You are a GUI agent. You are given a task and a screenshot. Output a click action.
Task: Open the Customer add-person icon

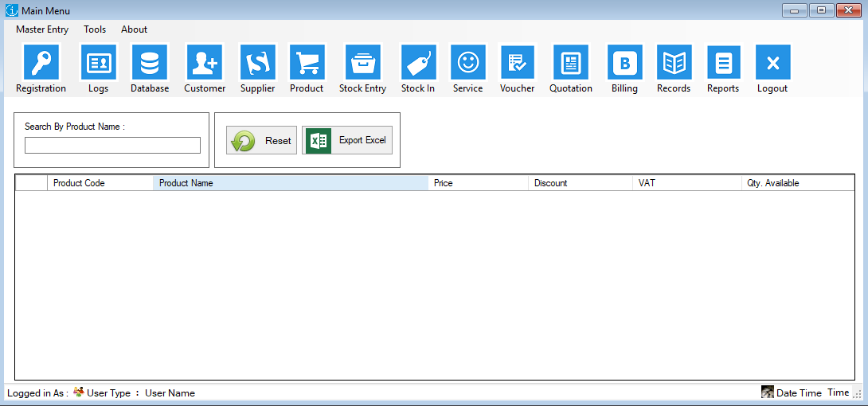point(205,62)
